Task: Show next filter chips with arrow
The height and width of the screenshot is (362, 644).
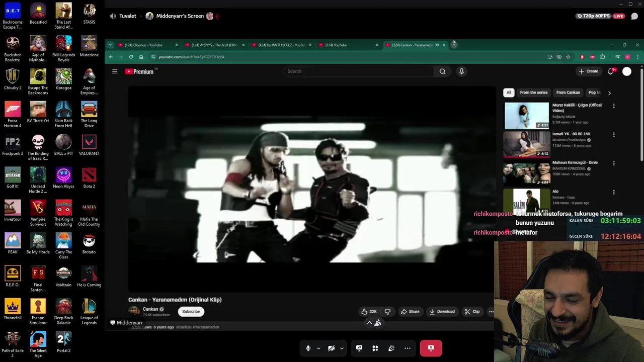Action: [x=609, y=93]
